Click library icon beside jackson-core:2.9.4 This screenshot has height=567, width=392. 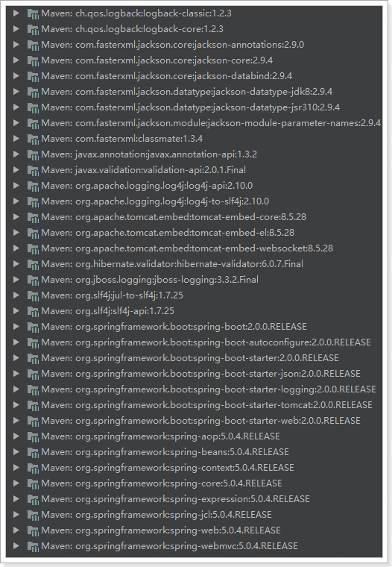33,60
